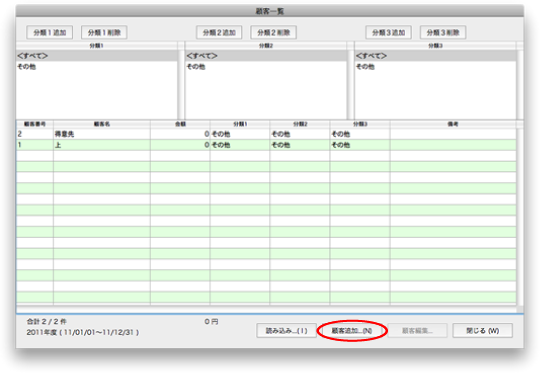Click 分類1 value その他 in 上 row
The width and height of the screenshot is (540, 373).
click(240, 145)
